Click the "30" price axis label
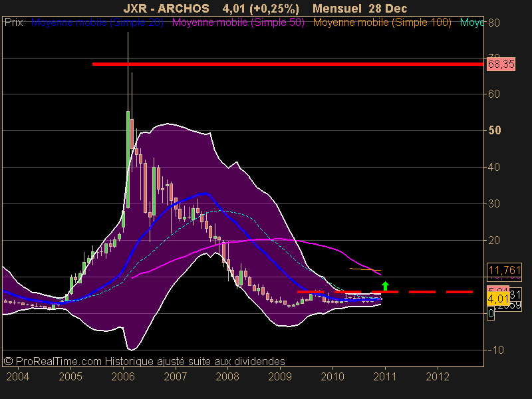This screenshot has height=399, width=532. pos(494,204)
